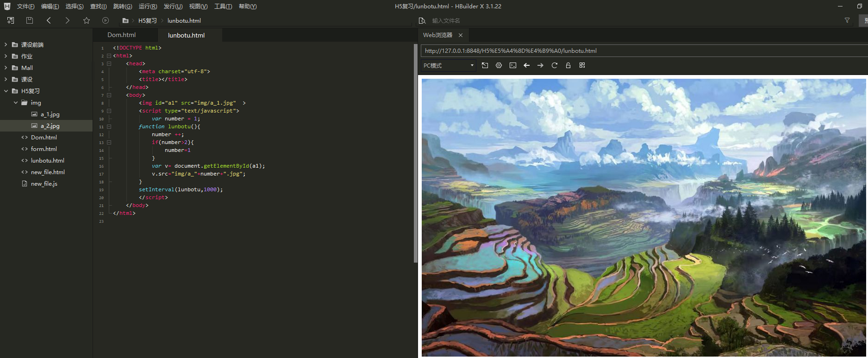This screenshot has width=868, height=358.
Task: Go forward with the toolbar right chevron
Action: 68,20
